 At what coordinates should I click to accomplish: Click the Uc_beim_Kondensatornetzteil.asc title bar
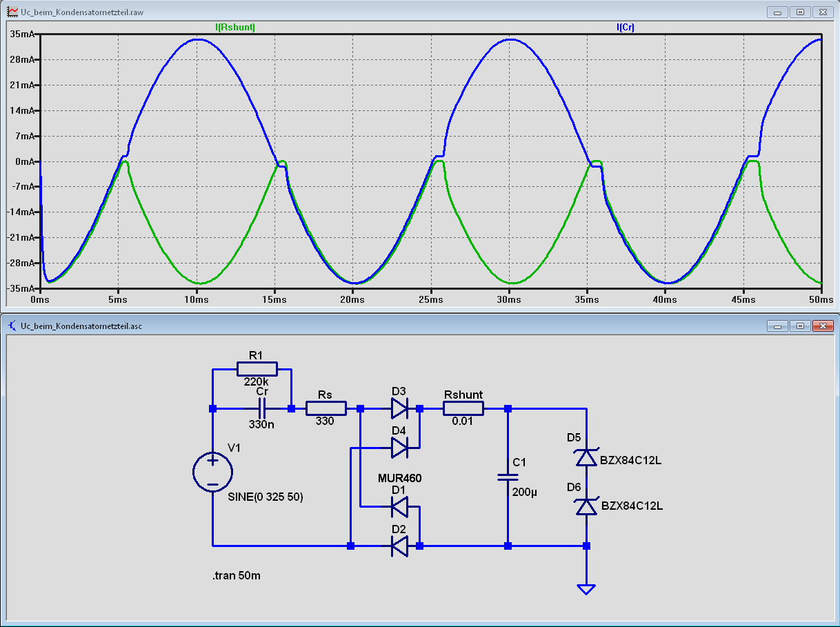coord(419,325)
